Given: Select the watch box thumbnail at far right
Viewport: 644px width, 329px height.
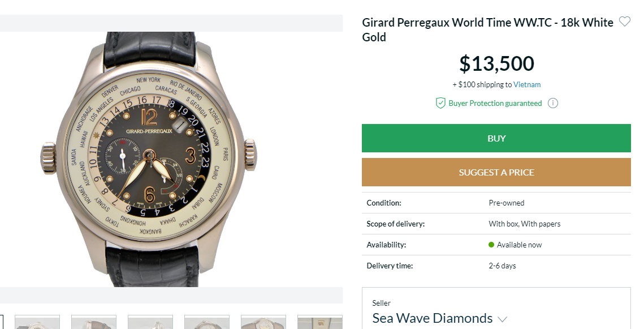Looking at the screenshot, I should 320,323.
